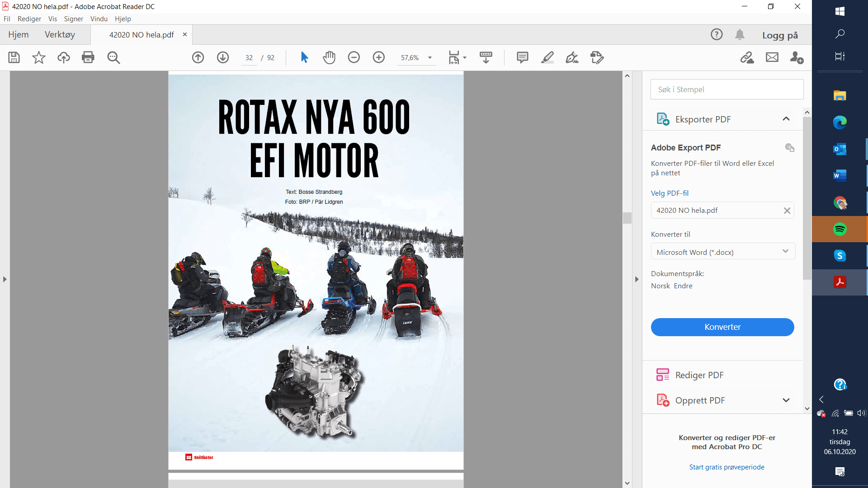
Task: Click the Søk i Stempel search field
Action: [727, 89]
